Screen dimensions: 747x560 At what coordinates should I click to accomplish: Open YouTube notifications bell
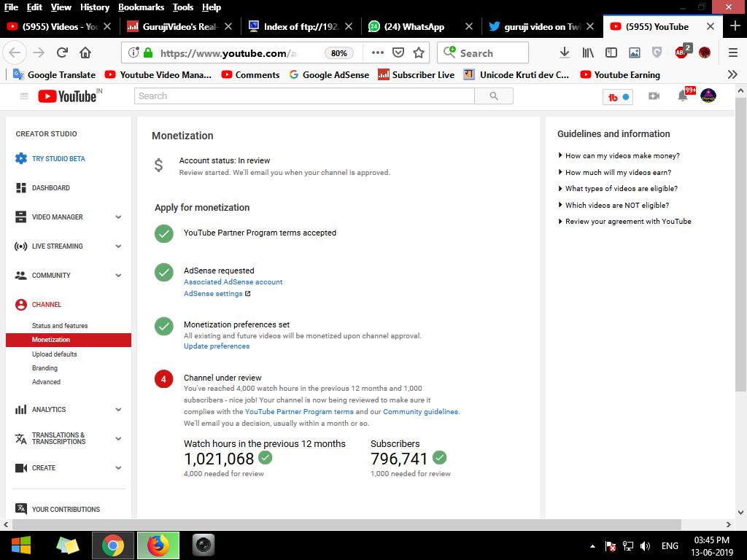pyautogui.click(x=683, y=96)
